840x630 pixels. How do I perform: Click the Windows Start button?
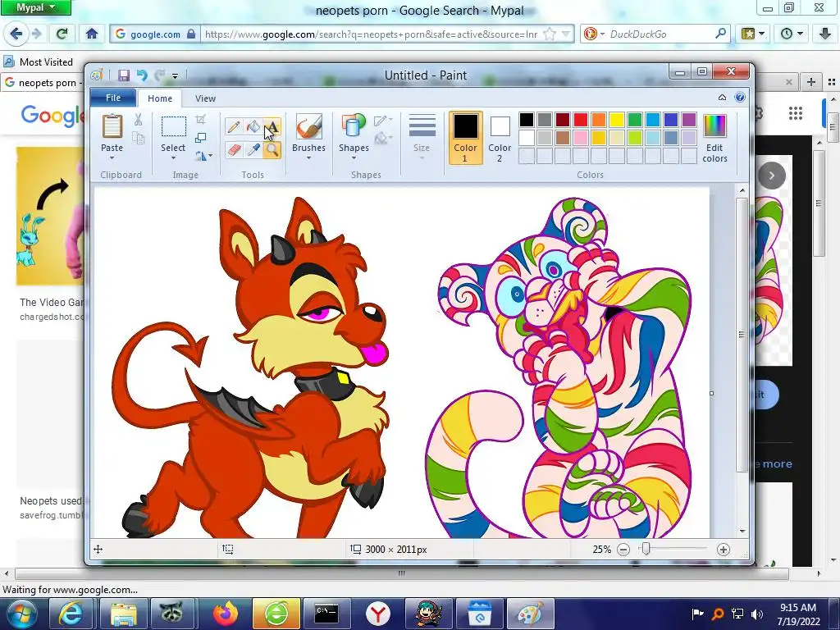pos(22,614)
